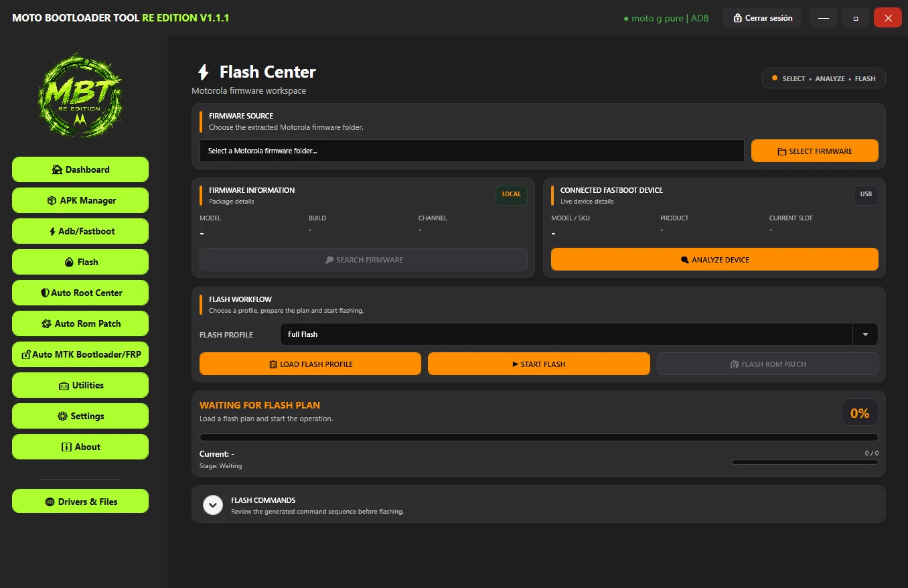Click the Auto MTK unlock icon
Image resolution: width=908 pixels, height=588 pixels.
26,354
